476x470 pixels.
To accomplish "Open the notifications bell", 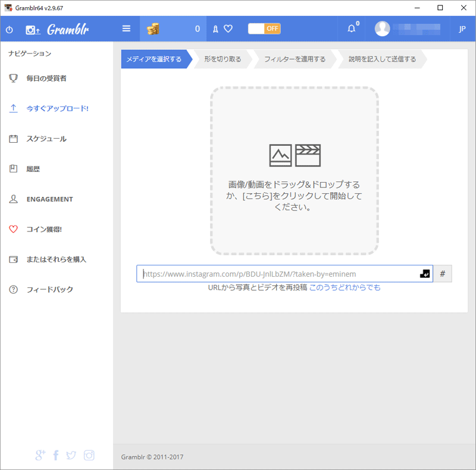I will pyautogui.click(x=352, y=28).
